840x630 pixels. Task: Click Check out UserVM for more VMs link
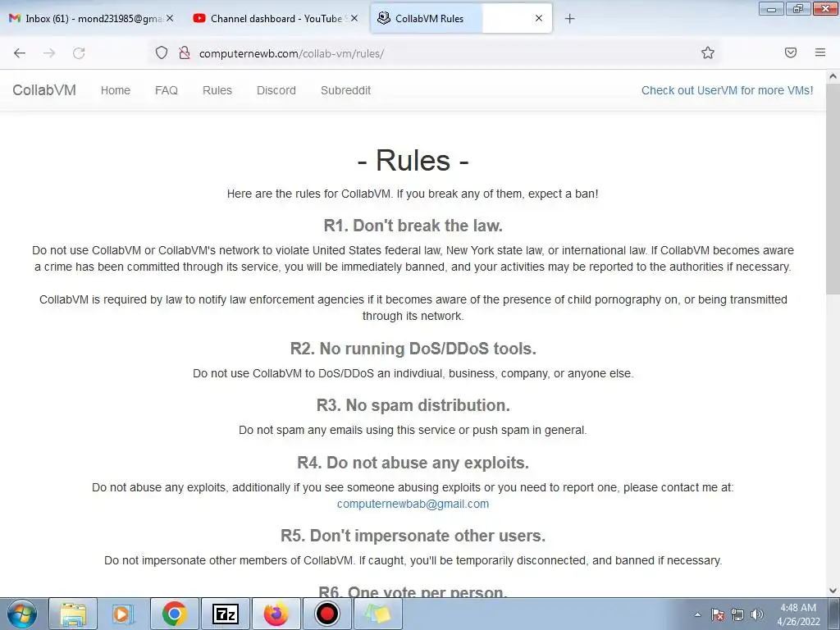tap(727, 90)
